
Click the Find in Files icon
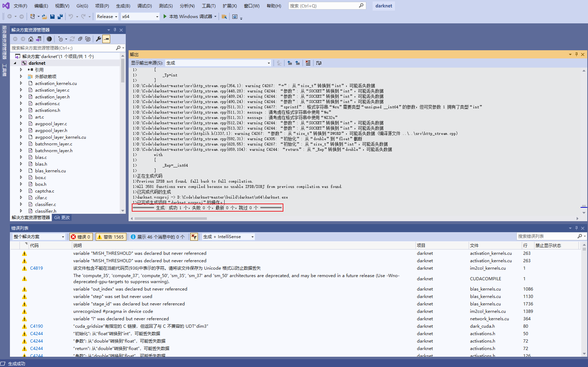224,17
